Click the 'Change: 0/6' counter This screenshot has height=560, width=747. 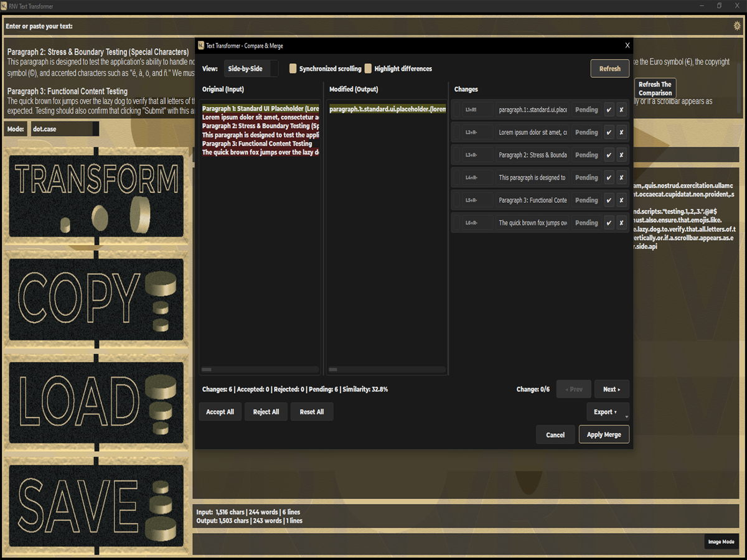tap(533, 390)
